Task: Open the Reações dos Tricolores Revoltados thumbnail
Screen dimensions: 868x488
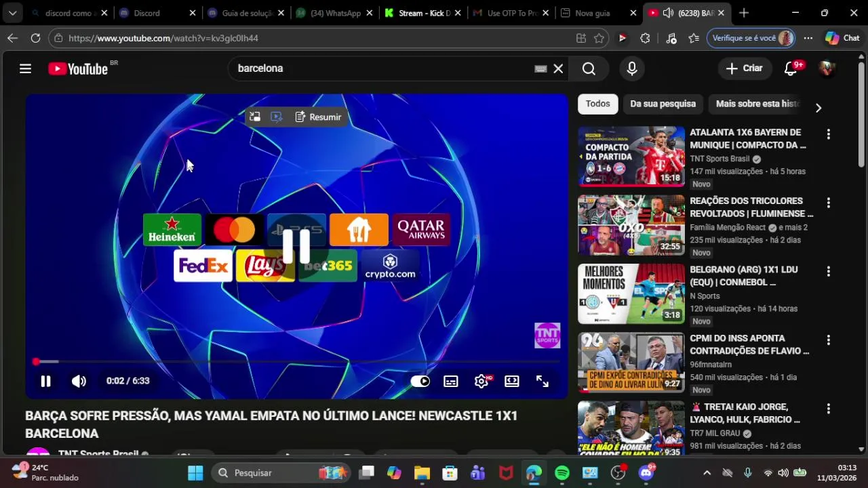Action: pos(631,225)
